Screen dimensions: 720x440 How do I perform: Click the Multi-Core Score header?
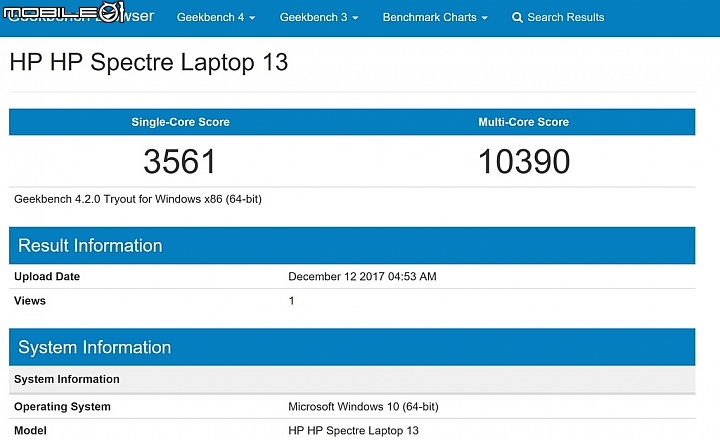tap(523, 122)
